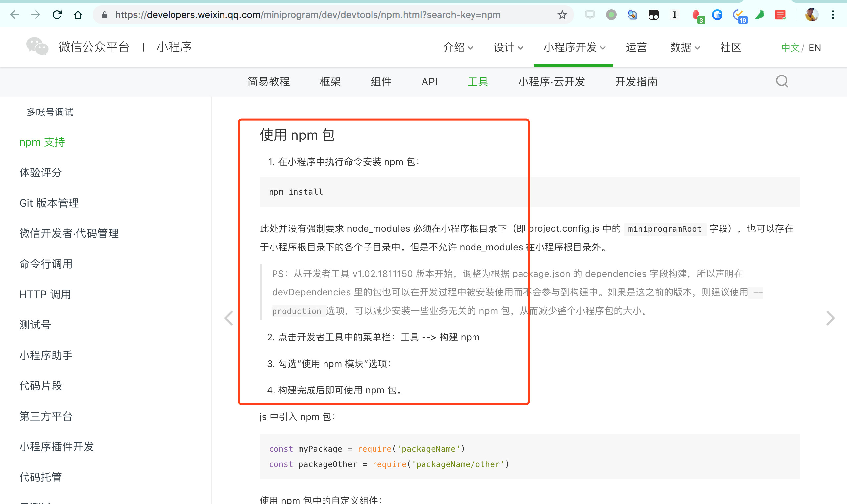847x504 pixels.
Task: Click the 微信公众平台 title link
Action: pyautogui.click(x=94, y=47)
